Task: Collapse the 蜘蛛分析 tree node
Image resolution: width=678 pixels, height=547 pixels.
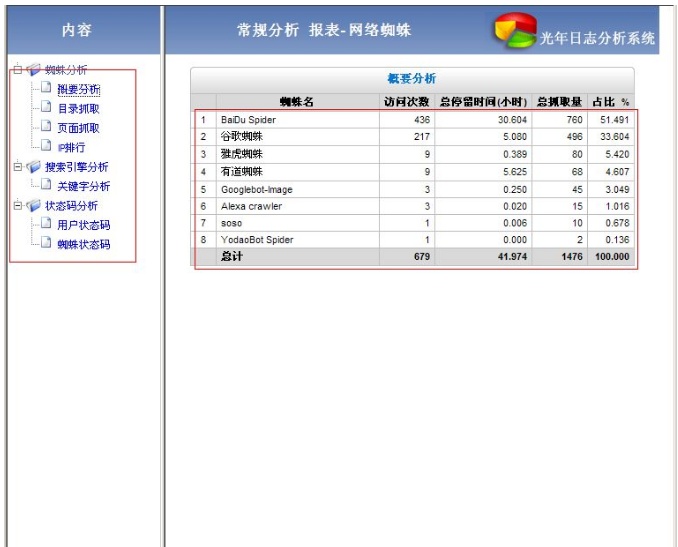Action: [17, 70]
